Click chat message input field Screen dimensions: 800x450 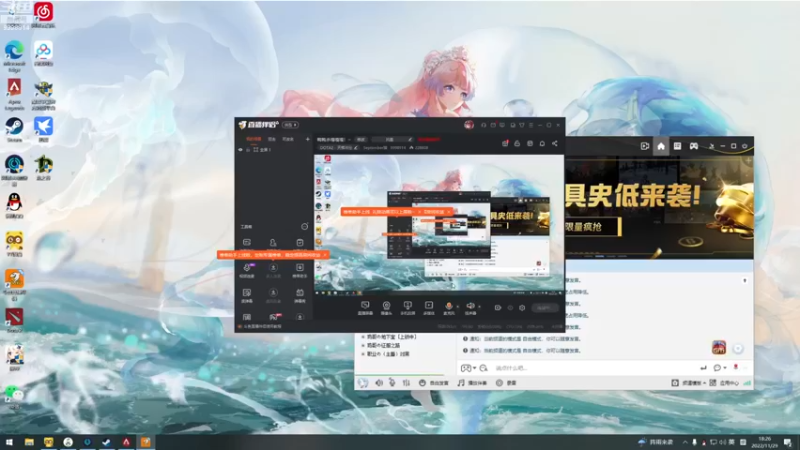tap(592, 368)
